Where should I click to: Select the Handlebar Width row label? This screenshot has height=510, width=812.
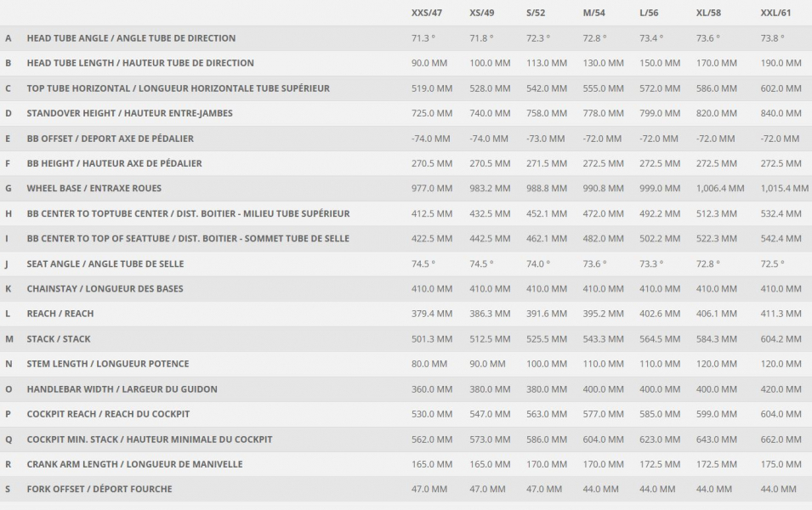coord(122,389)
